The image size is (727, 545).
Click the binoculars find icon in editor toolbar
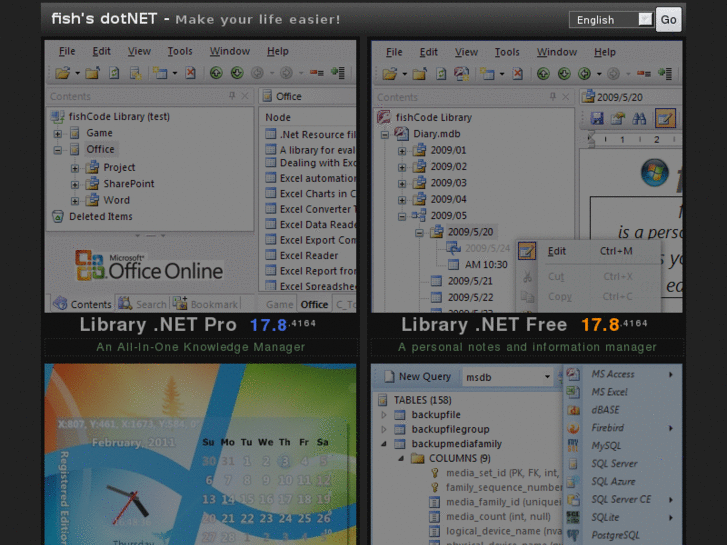coord(639,118)
